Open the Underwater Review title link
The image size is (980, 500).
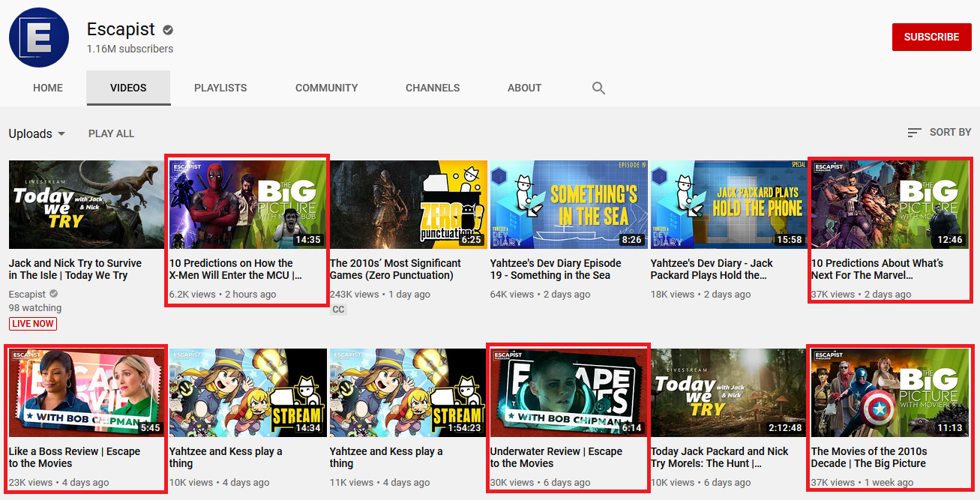(556, 457)
